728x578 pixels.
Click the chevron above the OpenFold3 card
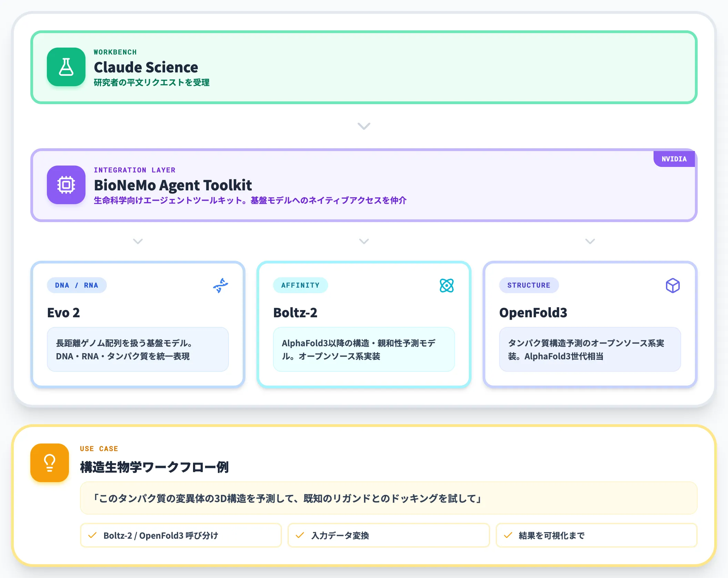coord(590,241)
